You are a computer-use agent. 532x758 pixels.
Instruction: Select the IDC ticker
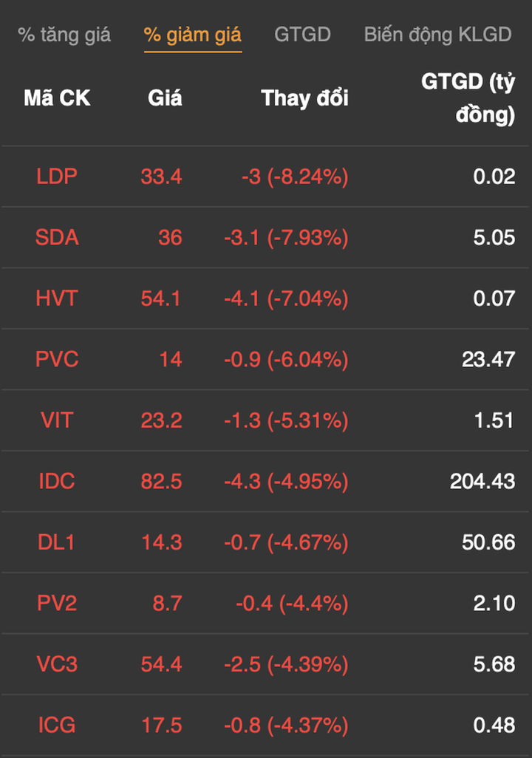tap(57, 482)
